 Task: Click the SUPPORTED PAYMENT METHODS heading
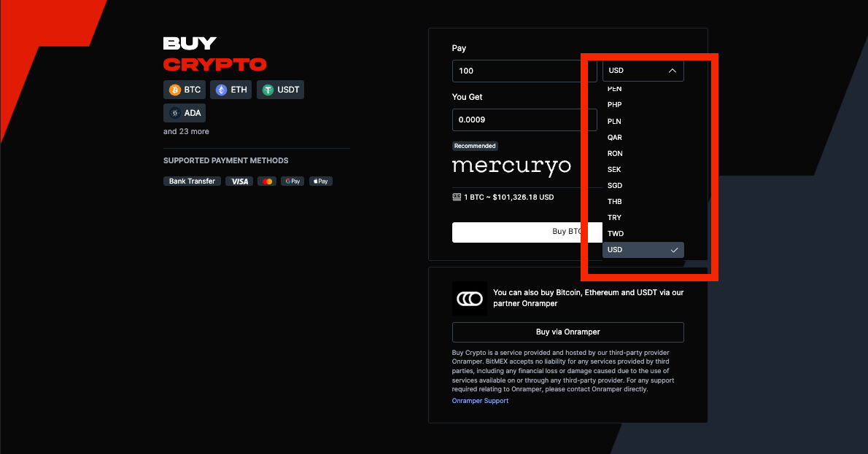226,160
